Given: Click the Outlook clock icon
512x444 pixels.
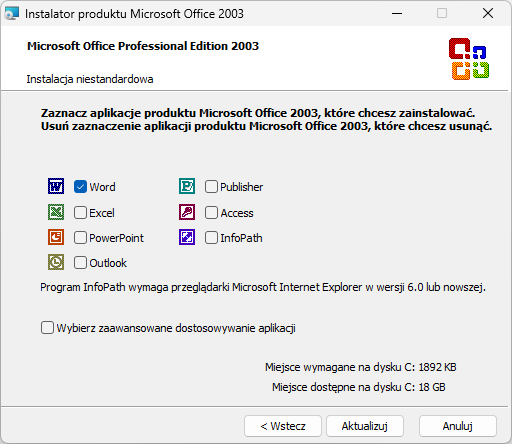Looking at the screenshot, I should tap(56, 262).
